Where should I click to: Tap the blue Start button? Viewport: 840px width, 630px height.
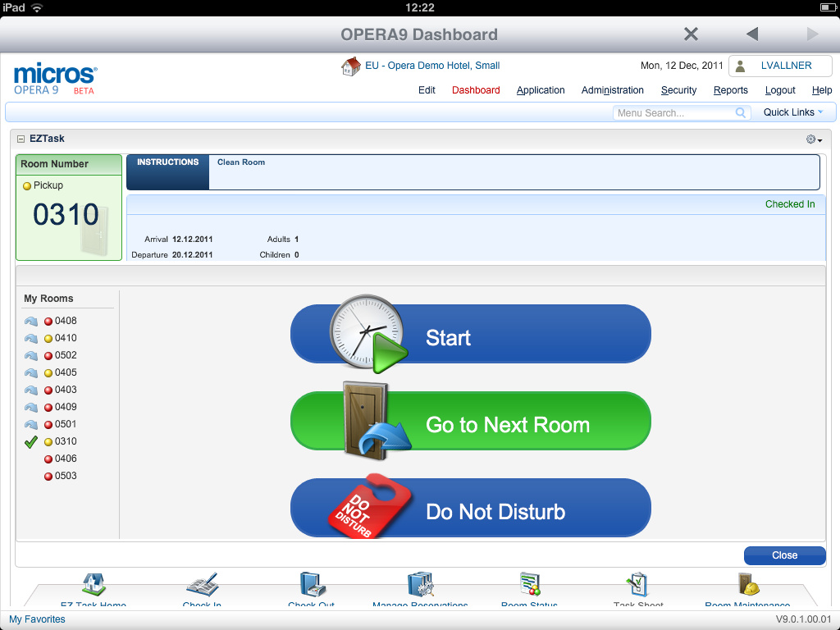tap(470, 335)
